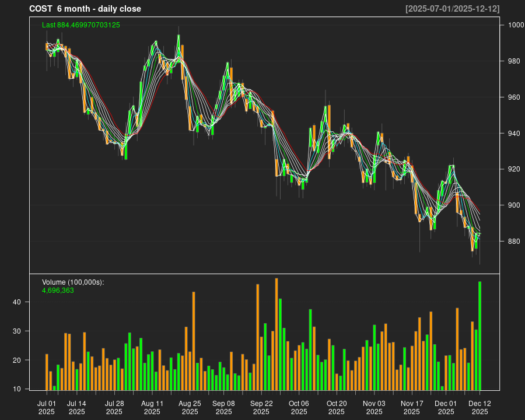Click the date range label in top right
The width and height of the screenshot is (525, 420).
[453, 9]
